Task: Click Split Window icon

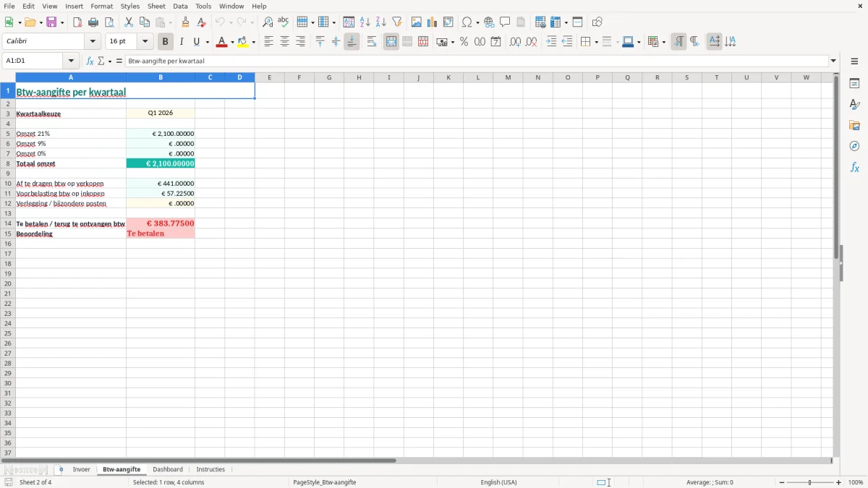Action: pos(577,22)
